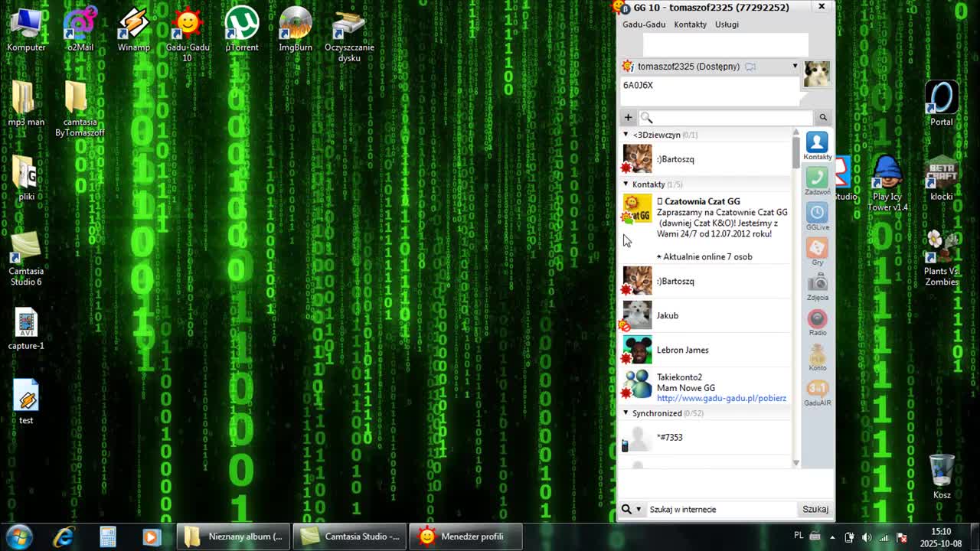The image size is (980, 551).
Task: Open the gadu-gadu.pl/pobierz link
Action: click(x=721, y=398)
